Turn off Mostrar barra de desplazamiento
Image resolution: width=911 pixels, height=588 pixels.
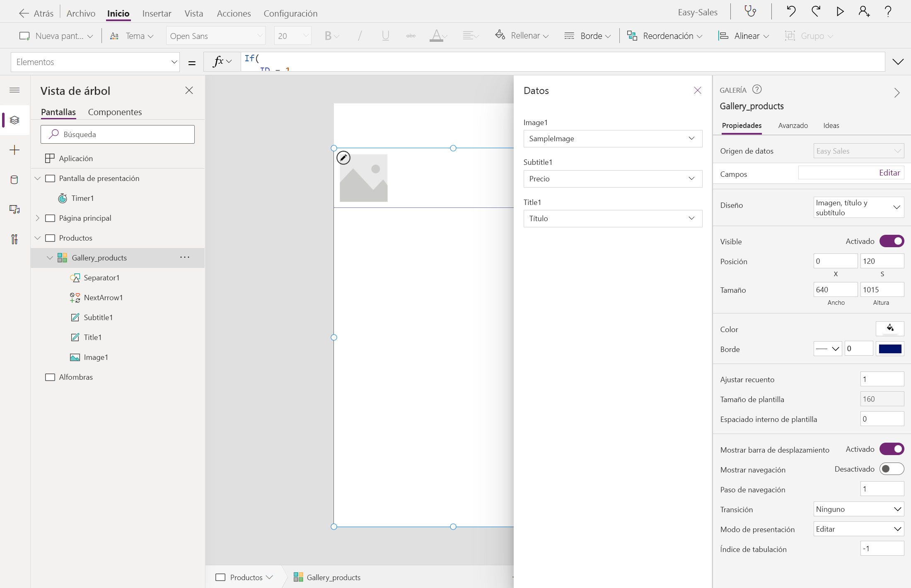(892, 449)
